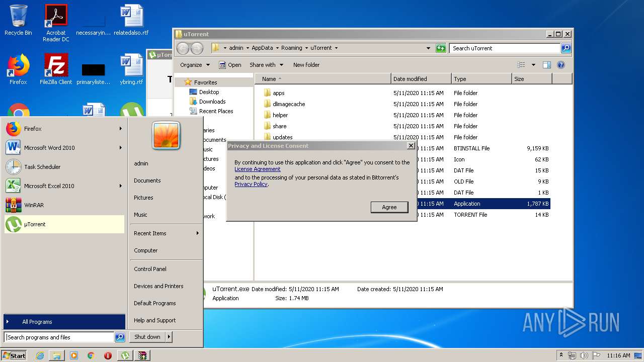Sort files by Name column header

click(323, 79)
